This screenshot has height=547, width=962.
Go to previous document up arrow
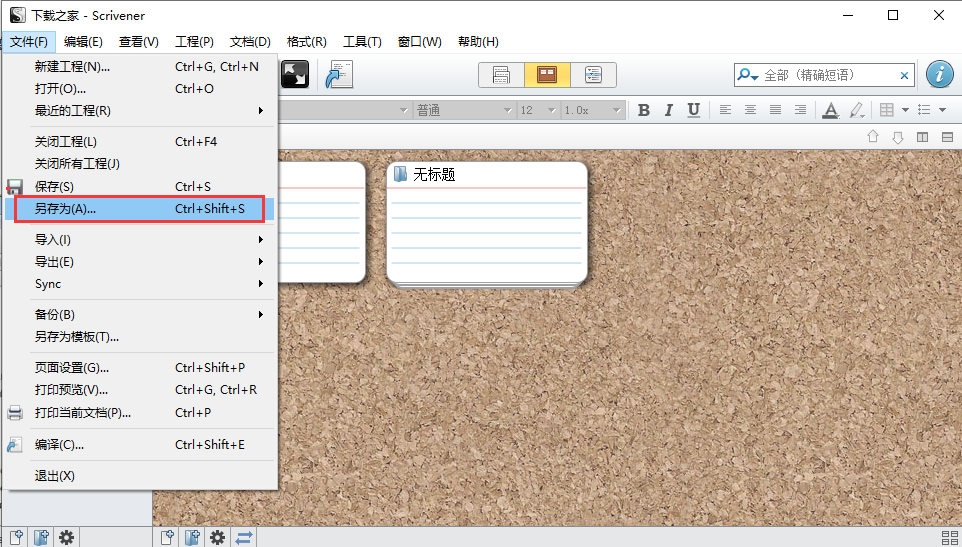coord(872,137)
